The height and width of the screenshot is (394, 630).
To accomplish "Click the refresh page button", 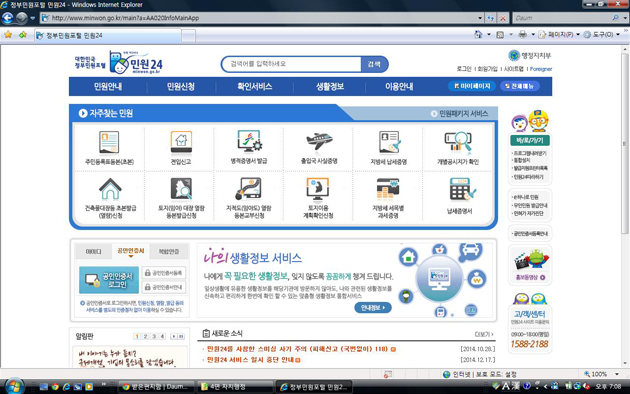I will pos(491,18).
